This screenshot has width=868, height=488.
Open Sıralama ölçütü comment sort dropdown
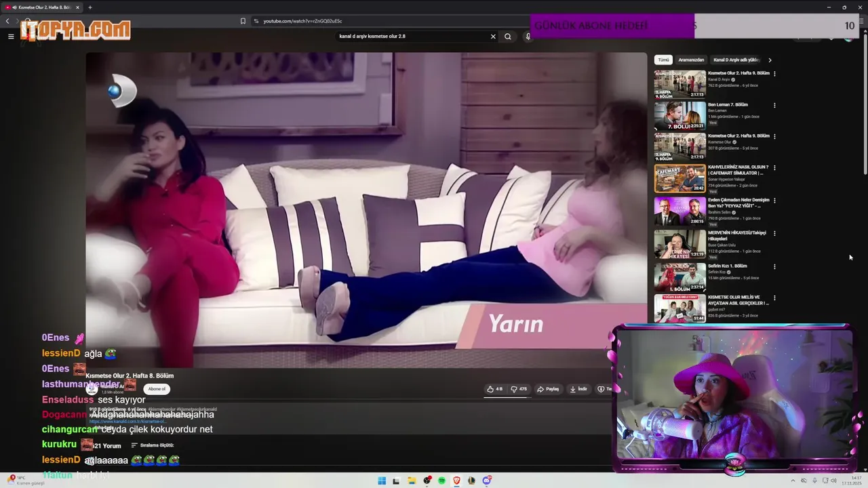(x=153, y=445)
